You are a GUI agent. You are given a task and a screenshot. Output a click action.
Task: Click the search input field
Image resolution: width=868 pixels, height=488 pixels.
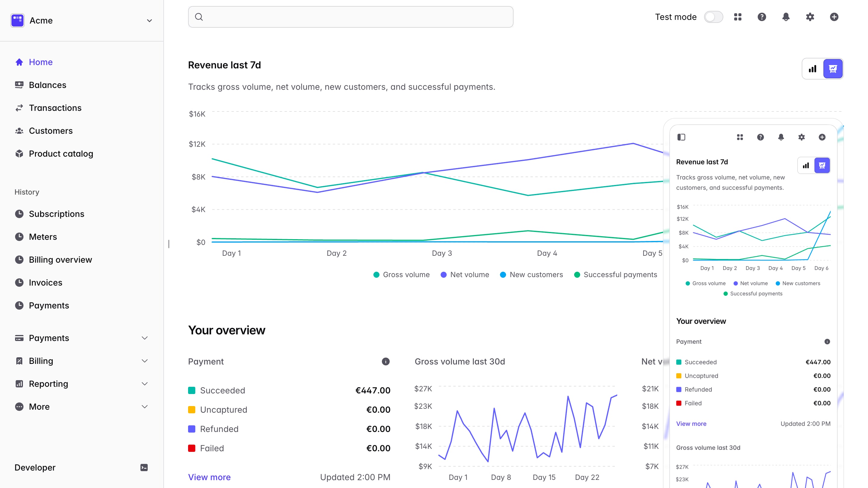tap(351, 17)
